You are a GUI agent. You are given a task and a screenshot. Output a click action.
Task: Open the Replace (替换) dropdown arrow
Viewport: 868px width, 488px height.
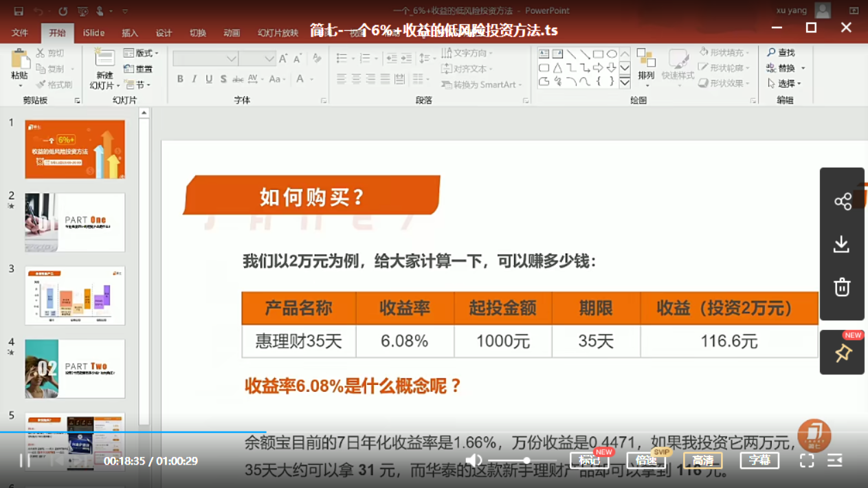click(803, 69)
